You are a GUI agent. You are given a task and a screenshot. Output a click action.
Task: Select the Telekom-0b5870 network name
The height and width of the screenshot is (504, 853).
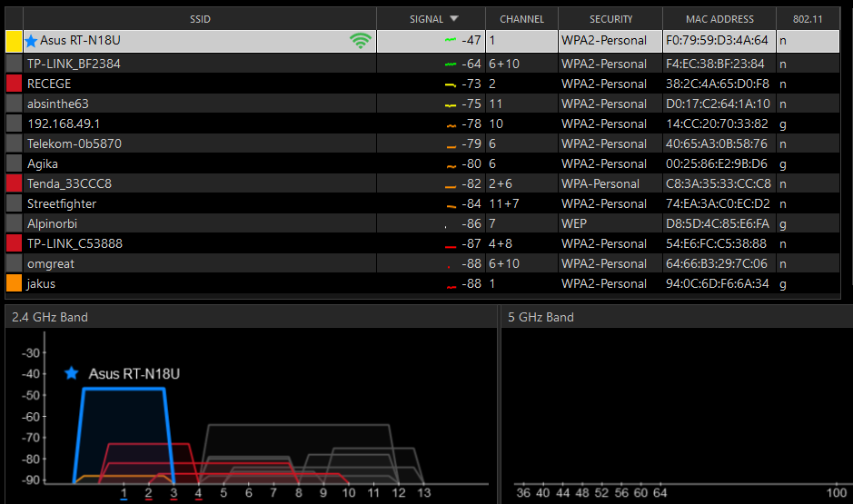[74, 143]
